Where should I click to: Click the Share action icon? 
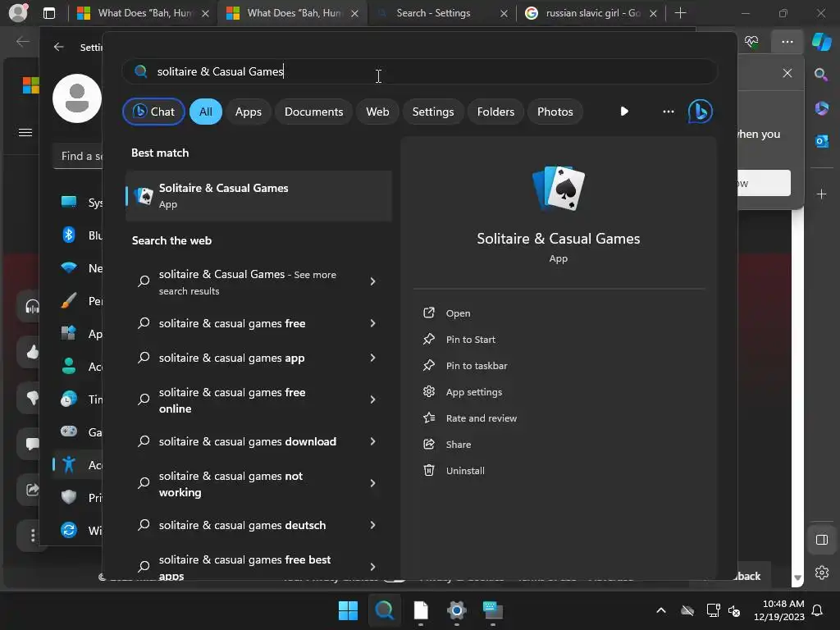click(x=428, y=444)
